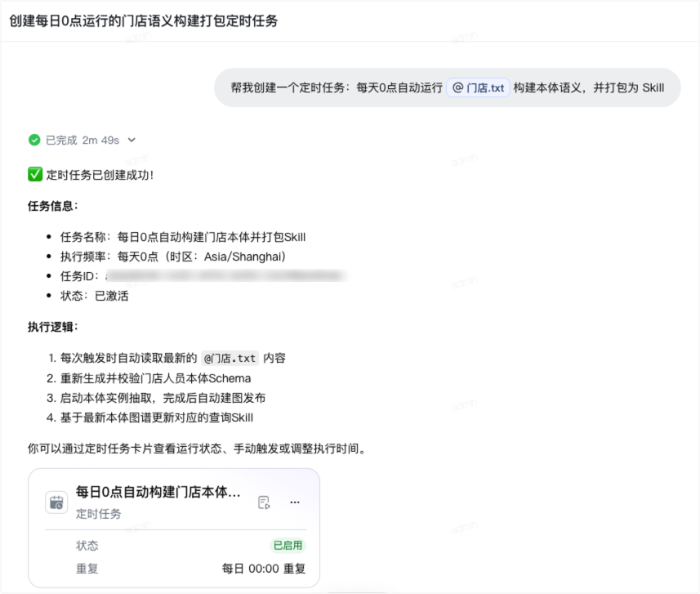The height and width of the screenshot is (594, 700).
Task: Open the three-dot more menu on the task card
Action: coord(295,502)
